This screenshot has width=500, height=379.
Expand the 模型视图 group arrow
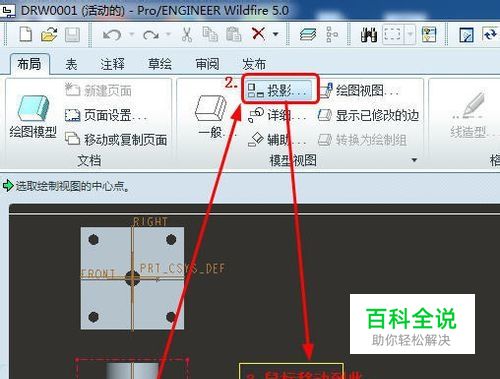414,160
